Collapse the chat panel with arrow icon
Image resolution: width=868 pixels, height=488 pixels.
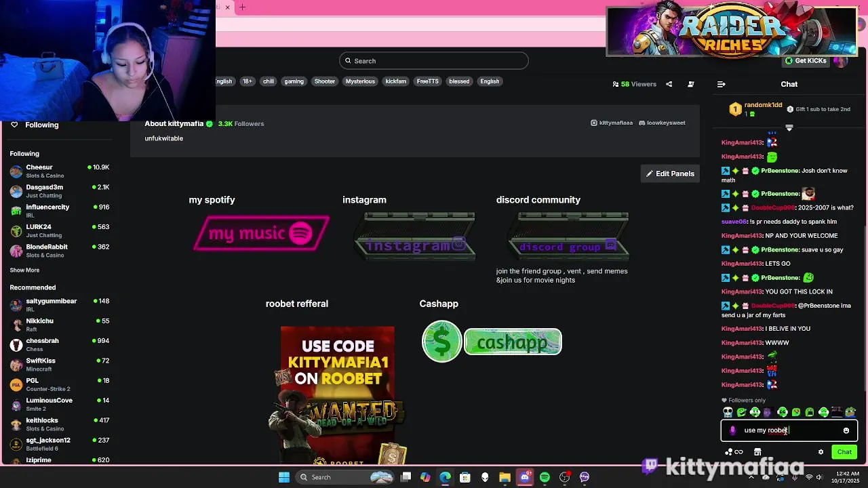point(721,84)
